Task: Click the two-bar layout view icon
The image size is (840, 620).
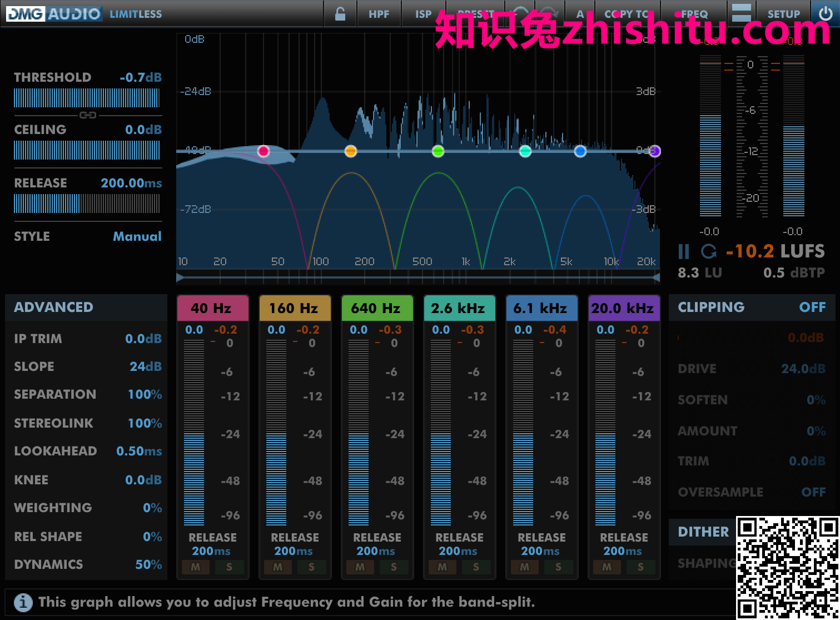Action: tap(741, 13)
